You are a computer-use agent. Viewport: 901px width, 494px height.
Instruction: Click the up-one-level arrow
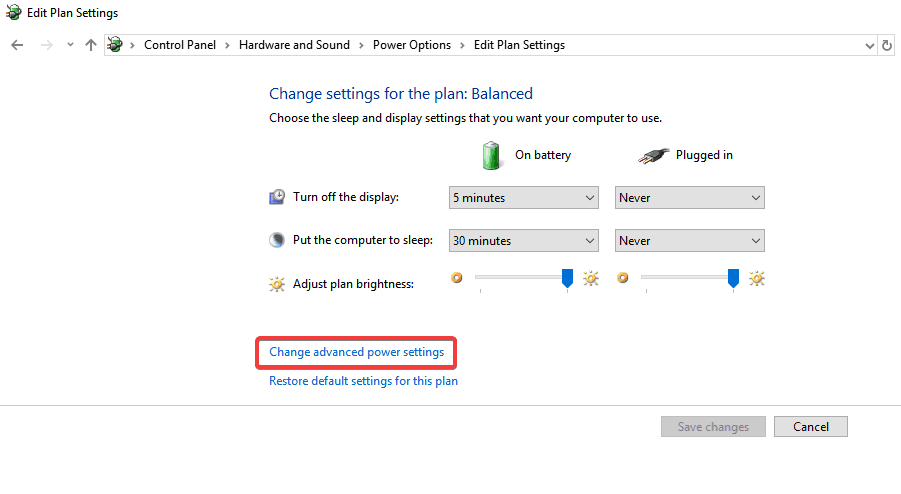click(x=91, y=45)
